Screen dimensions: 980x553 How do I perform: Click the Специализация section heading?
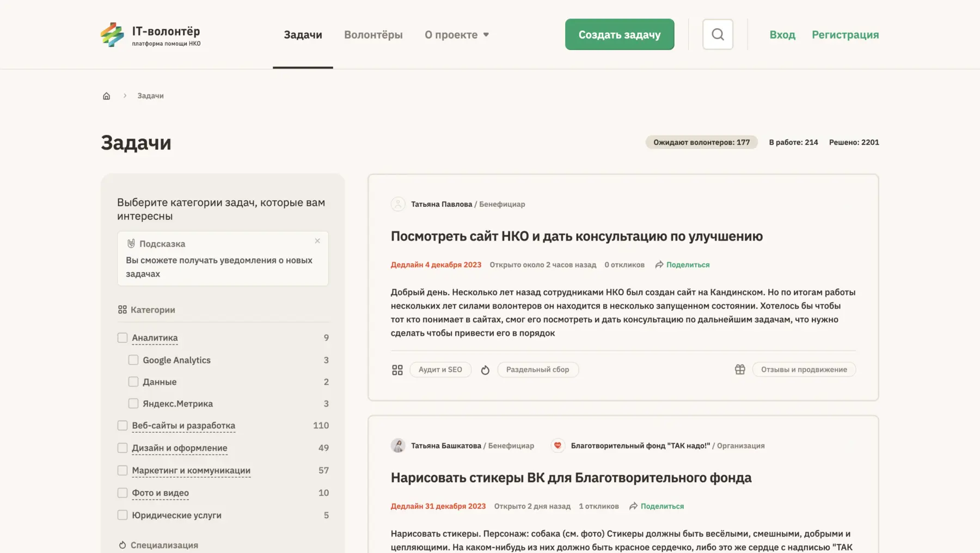pos(164,545)
